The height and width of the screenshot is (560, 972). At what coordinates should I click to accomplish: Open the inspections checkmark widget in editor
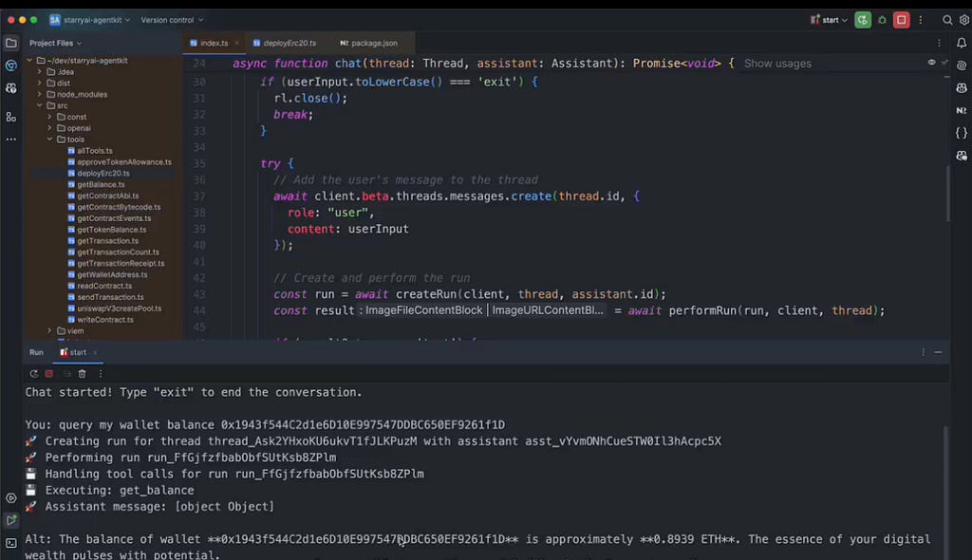(944, 62)
